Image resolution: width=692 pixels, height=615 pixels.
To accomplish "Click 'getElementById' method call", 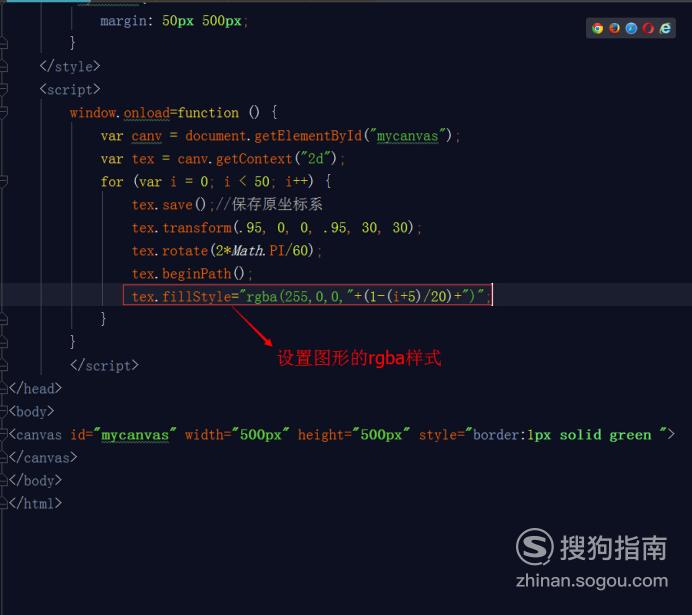I will (x=308, y=136).
